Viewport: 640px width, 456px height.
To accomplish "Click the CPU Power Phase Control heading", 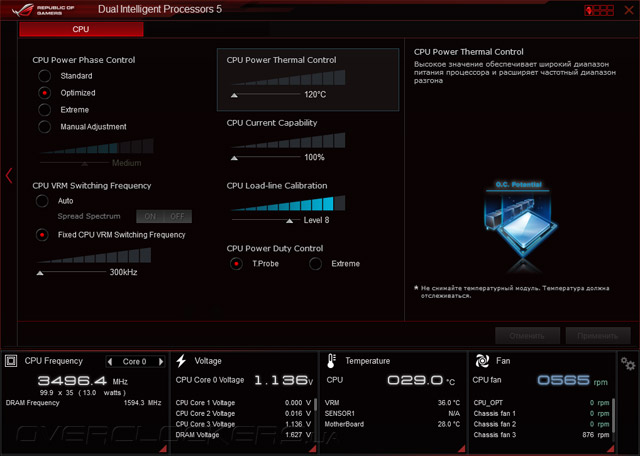I will pyautogui.click(x=84, y=60).
